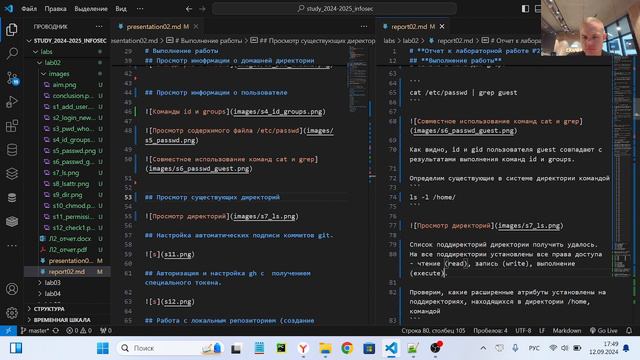Close the presentation02.md tab

tap(196, 27)
